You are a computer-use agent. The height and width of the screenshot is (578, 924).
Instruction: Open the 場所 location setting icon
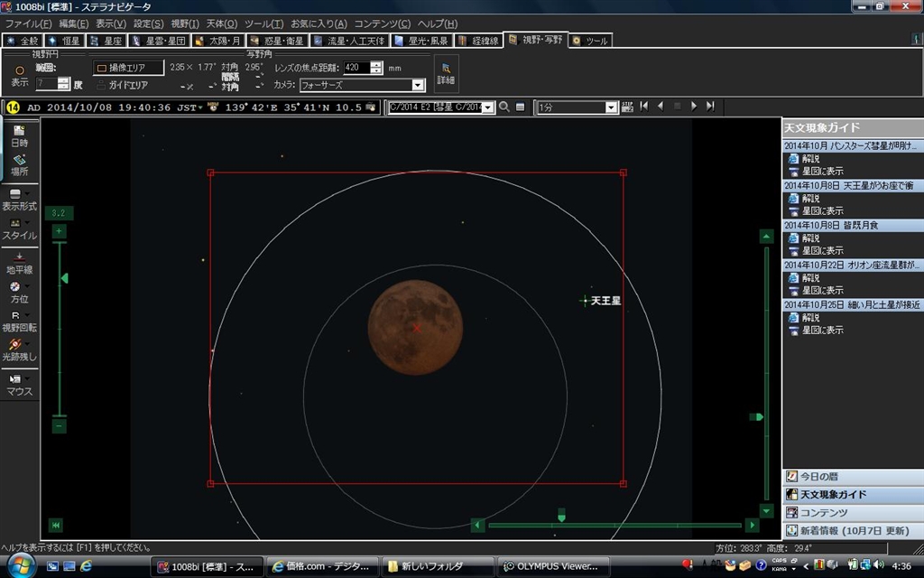point(19,163)
